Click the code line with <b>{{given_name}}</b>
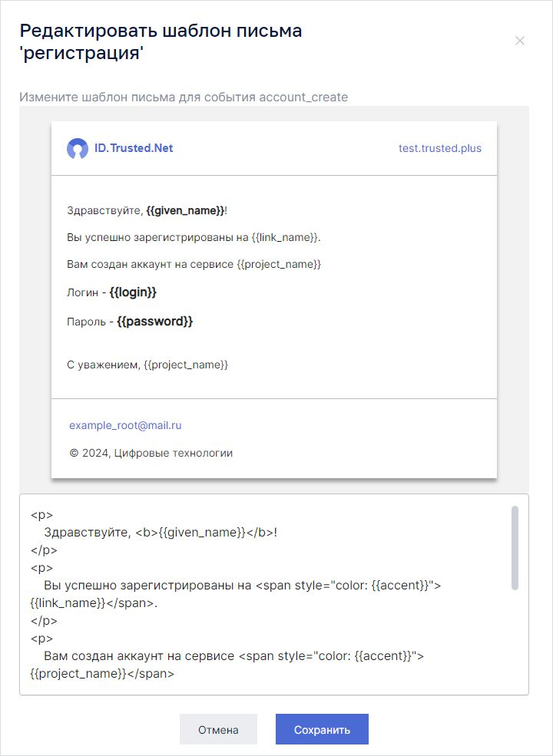The height and width of the screenshot is (756, 553). coord(161,533)
